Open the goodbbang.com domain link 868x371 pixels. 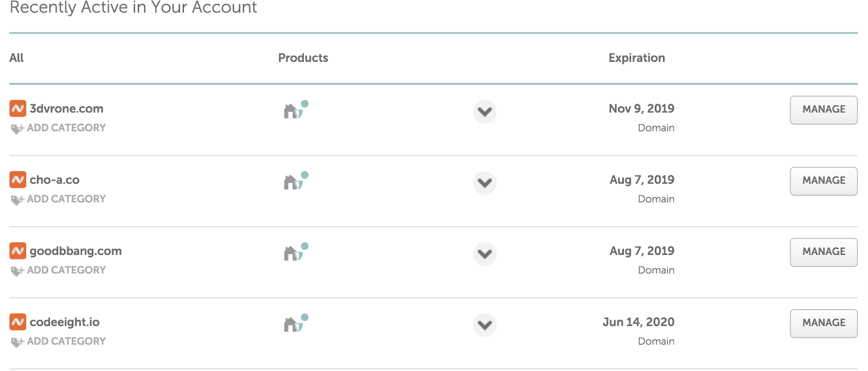tap(75, 251)
